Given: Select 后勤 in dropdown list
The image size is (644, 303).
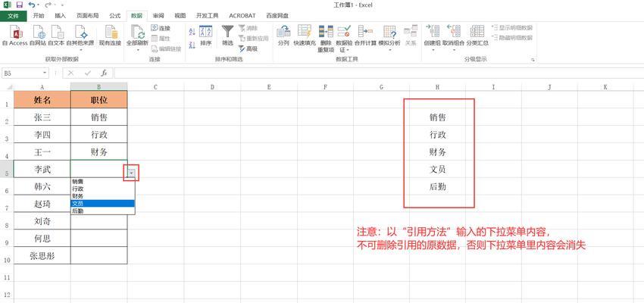Looking at the screenshot, I should click(103, 211).
